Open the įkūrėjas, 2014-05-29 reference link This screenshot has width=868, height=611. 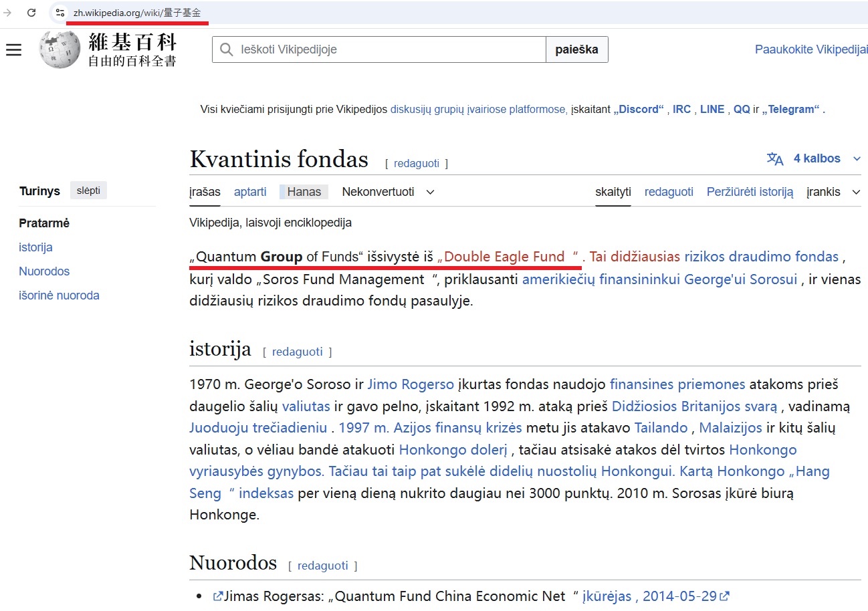(x=650, y=596)
